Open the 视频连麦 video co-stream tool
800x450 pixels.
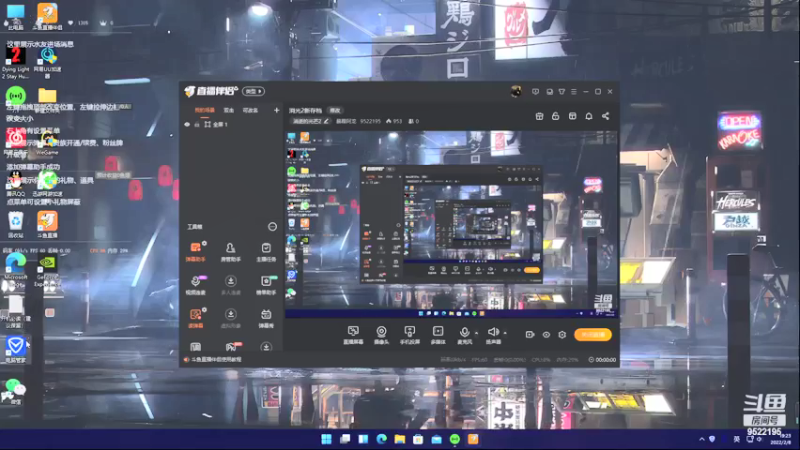coord(195,285)
